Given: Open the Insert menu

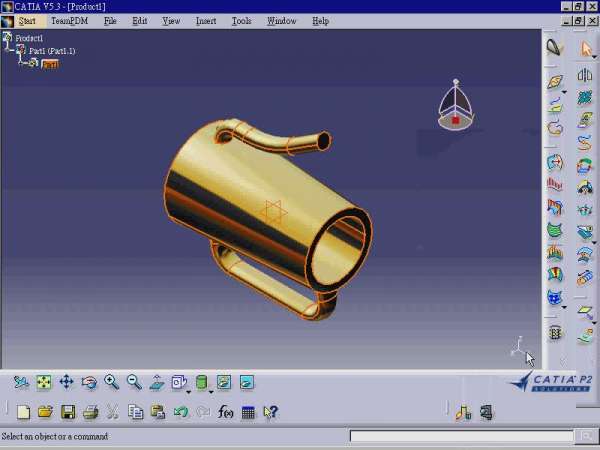Looking at the screenshot, I should (206, 20).
